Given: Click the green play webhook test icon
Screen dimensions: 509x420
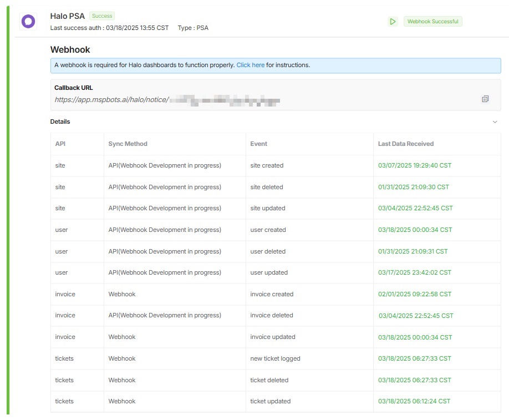Looking at the screenshot, I should coord(393,22).
